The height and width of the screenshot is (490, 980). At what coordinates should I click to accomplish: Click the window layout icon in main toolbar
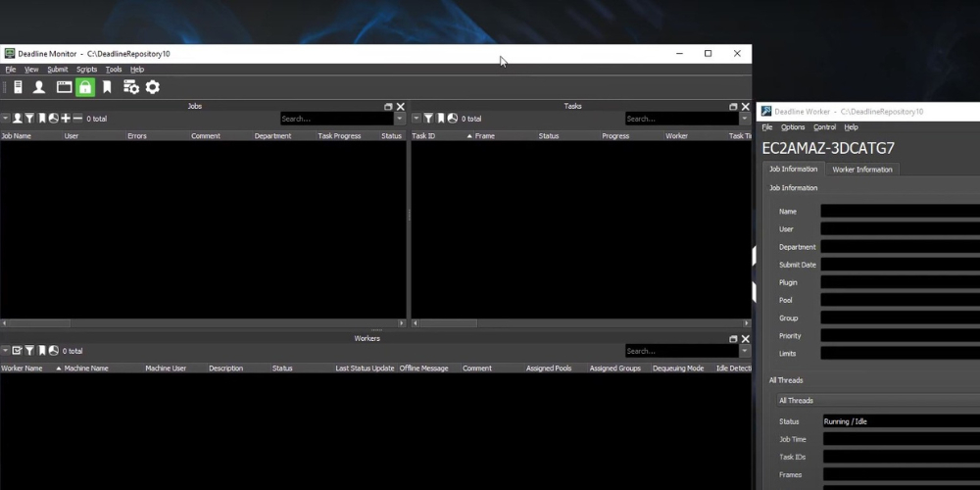coord(64,87)
